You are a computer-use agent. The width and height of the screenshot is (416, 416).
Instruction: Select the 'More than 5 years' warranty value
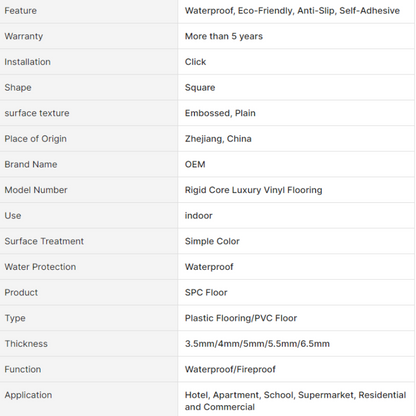pos(224,36)
